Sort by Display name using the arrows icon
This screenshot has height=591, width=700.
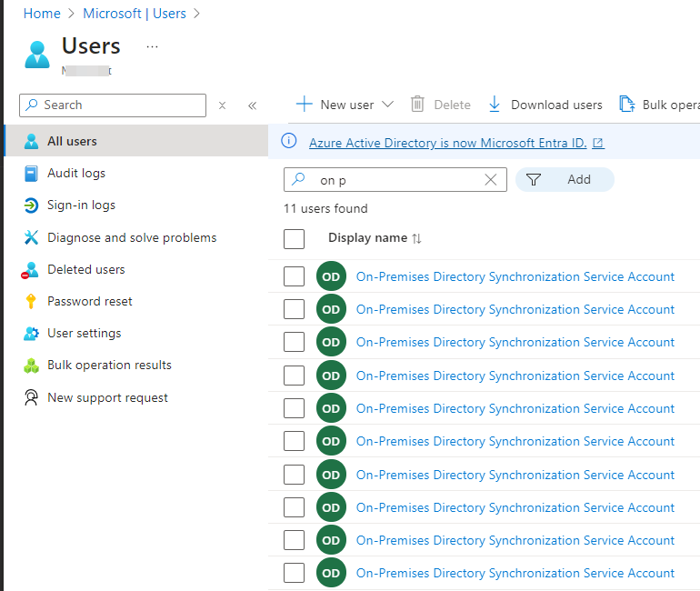click(416, 238)
